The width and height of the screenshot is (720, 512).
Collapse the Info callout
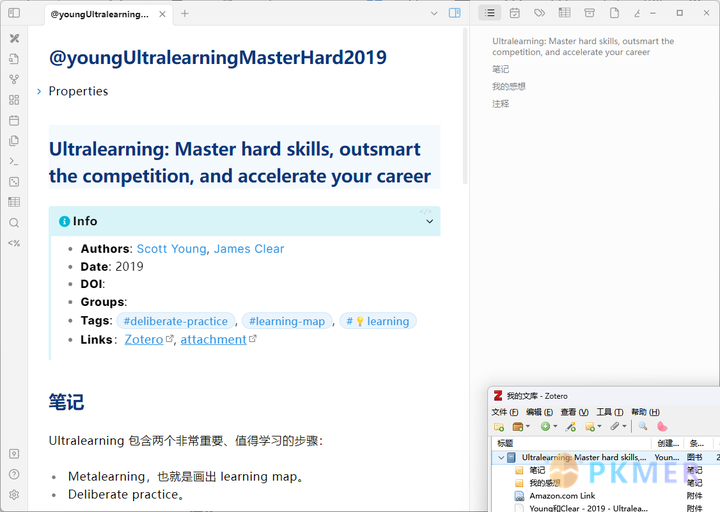429,221
